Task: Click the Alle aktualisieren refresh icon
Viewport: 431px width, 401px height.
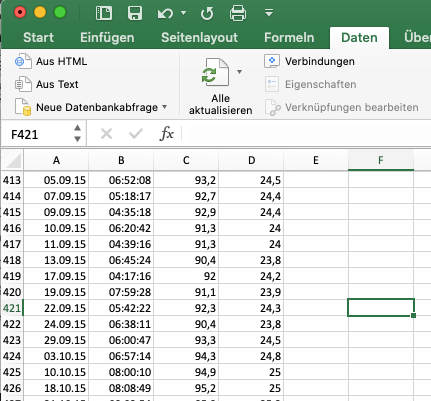Action: coord(215,73)
